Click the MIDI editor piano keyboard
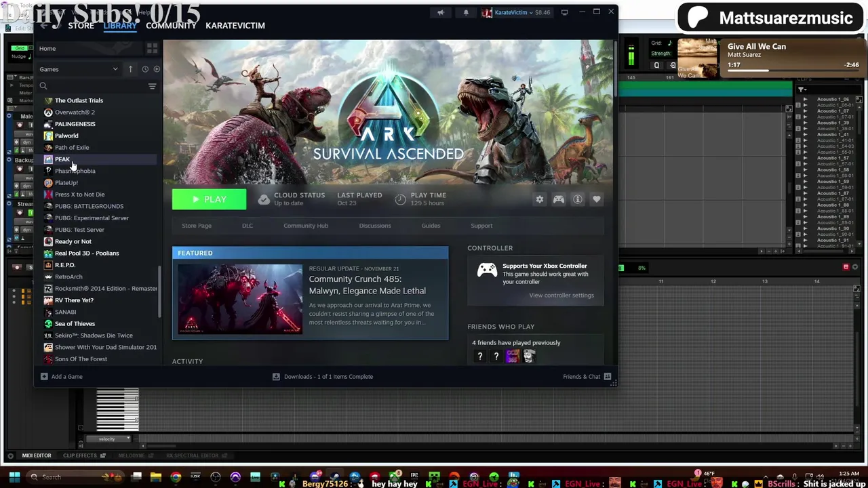Viewport: 868px width, 488px height. tap(117, 409)
